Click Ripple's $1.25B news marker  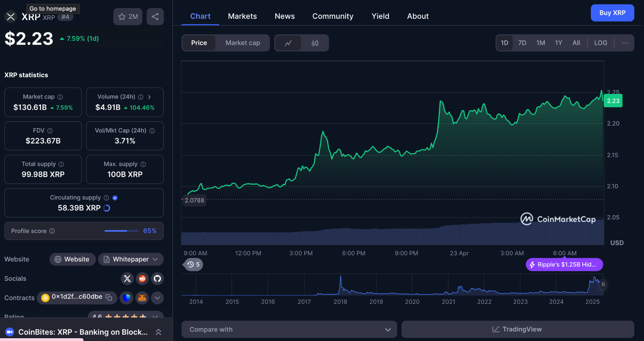[564, 264]
